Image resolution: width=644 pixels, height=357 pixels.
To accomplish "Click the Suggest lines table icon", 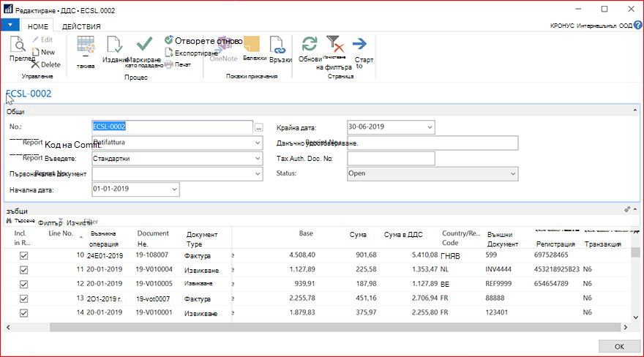I will 86,45.
